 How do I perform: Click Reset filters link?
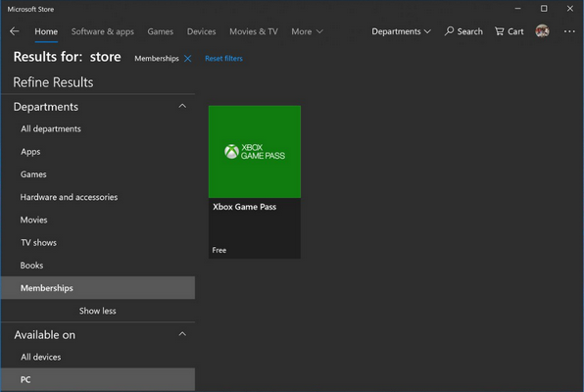tap(223, 59)
